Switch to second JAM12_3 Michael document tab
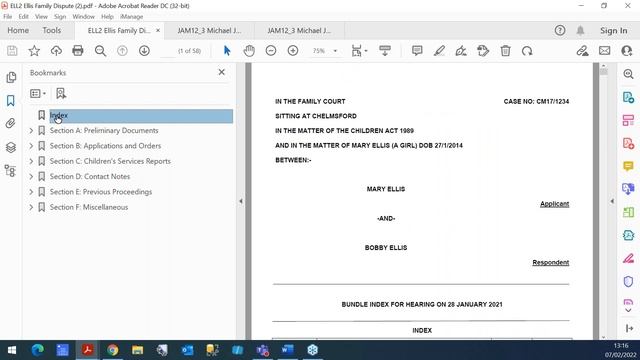Viewport: 640px width, 360px height. point(299,31)
